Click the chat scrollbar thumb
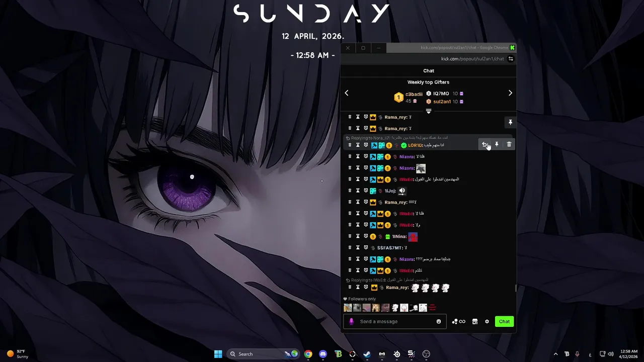 tap(515, 288)
